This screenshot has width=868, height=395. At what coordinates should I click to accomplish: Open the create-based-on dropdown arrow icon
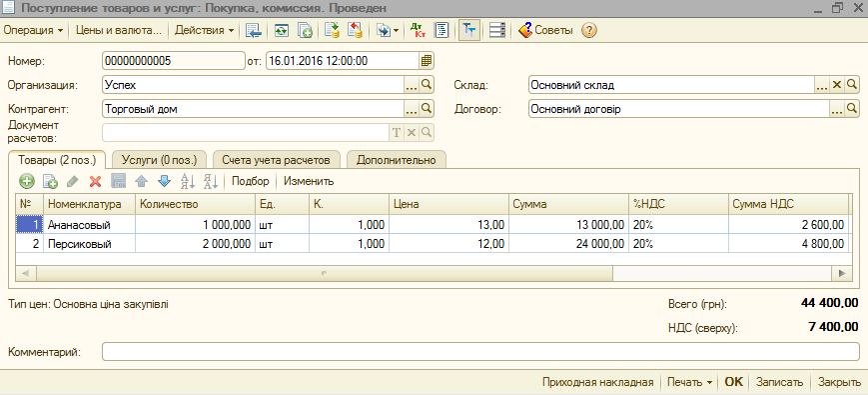click(x=387, y=30)
